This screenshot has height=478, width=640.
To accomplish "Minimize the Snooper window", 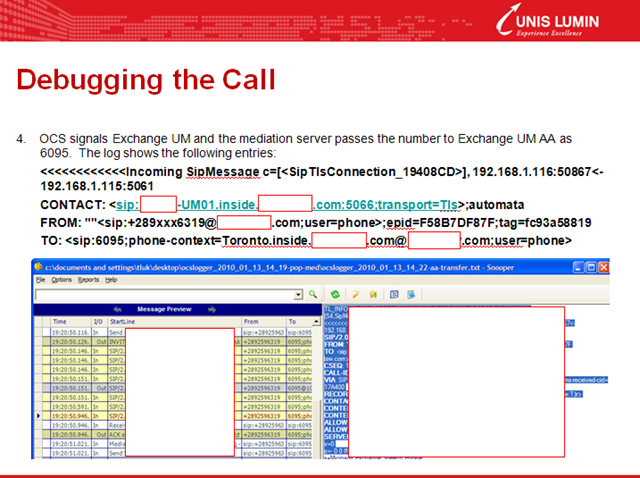I will 578,267.
